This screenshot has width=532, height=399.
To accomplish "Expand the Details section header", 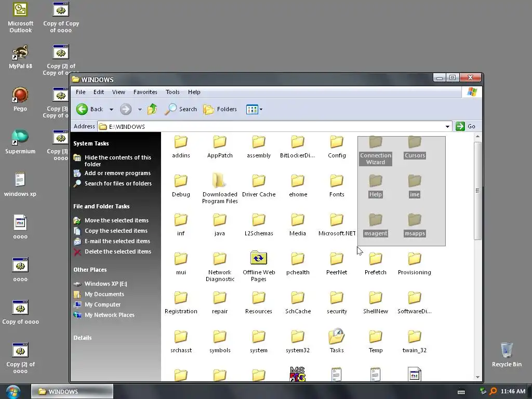I will click(83, 338).
